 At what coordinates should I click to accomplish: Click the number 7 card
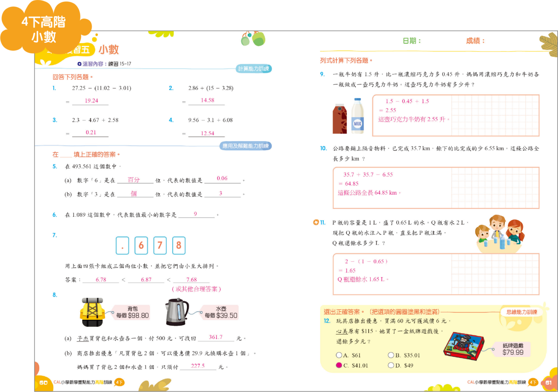pyautogui.click(x=160, y=246)
